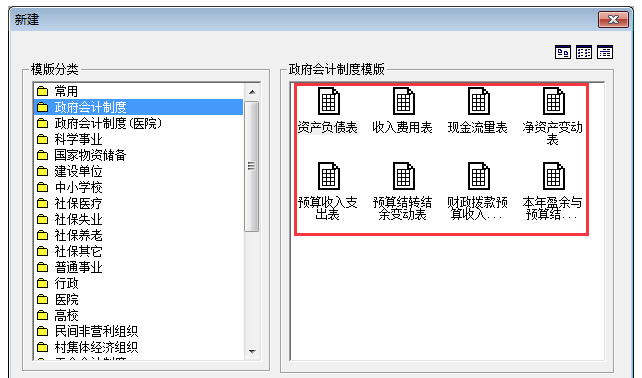Choose the 预算结转结余变动表 template icon

point(403,176)
